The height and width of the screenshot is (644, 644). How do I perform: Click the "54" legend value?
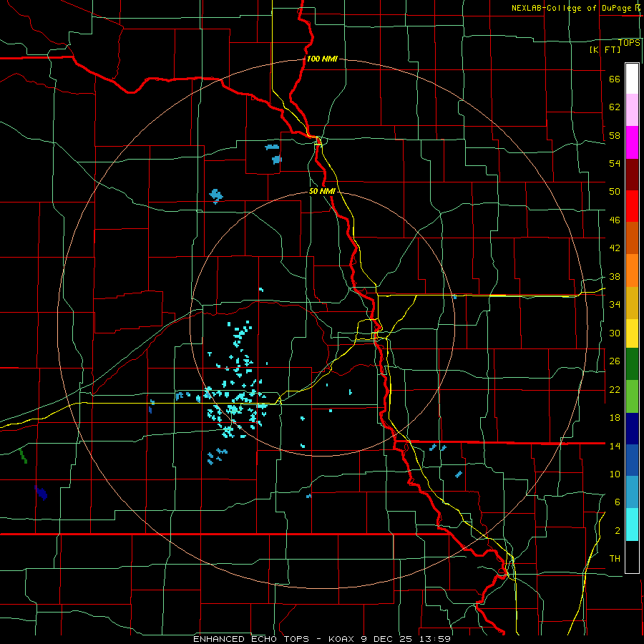[615, 163]
